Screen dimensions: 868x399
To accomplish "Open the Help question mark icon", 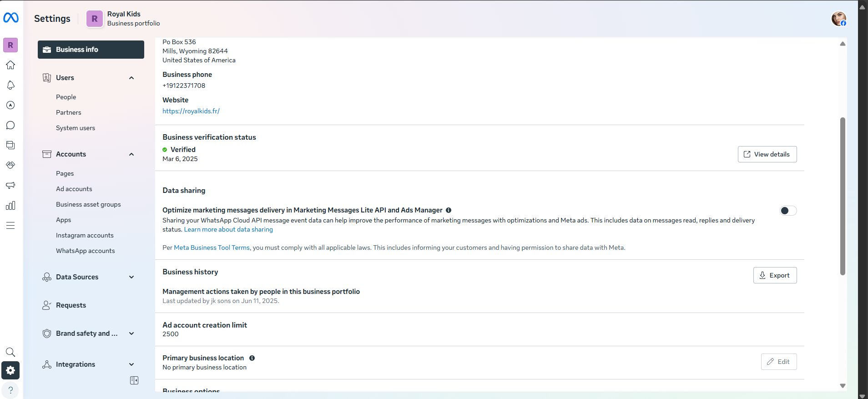I will coord(10,390).
